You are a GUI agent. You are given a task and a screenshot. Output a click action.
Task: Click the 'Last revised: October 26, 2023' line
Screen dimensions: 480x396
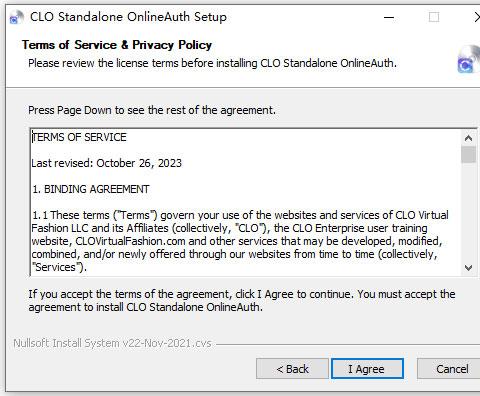pos(107,163)
